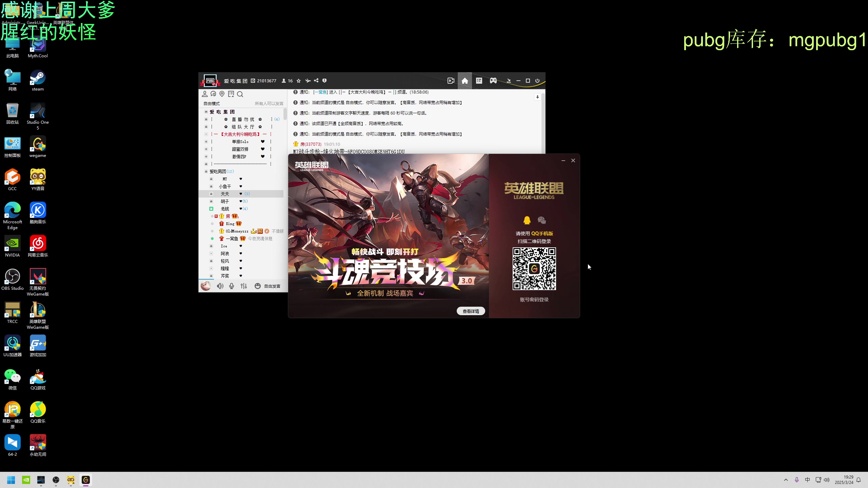
Task: Toggle the YY microphone
Action: coord(232,286)
